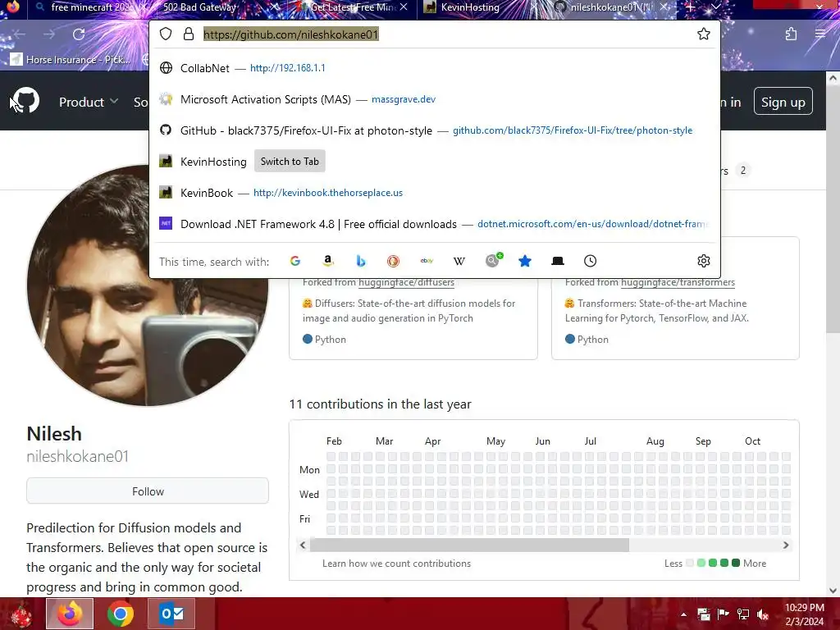This screenshot has height=630, width=840.
Task: Bookmark this page with the star icon
Action: 703,34
